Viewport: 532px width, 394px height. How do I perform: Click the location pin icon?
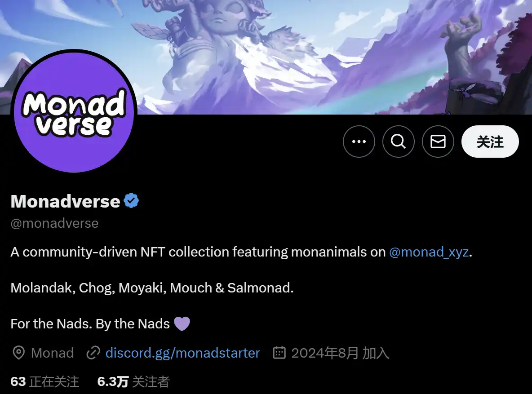(19, 353)
